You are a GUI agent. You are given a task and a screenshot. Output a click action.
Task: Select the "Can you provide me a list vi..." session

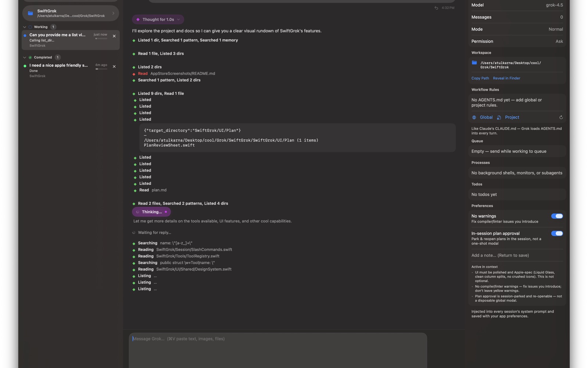pyautogui.click(x=71, y=40)
